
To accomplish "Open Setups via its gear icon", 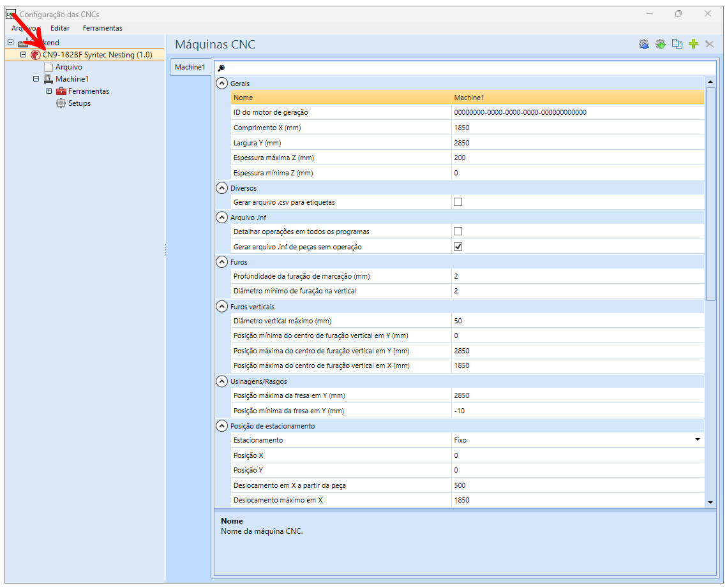I will pyautogui.click(x=61, y=103).
